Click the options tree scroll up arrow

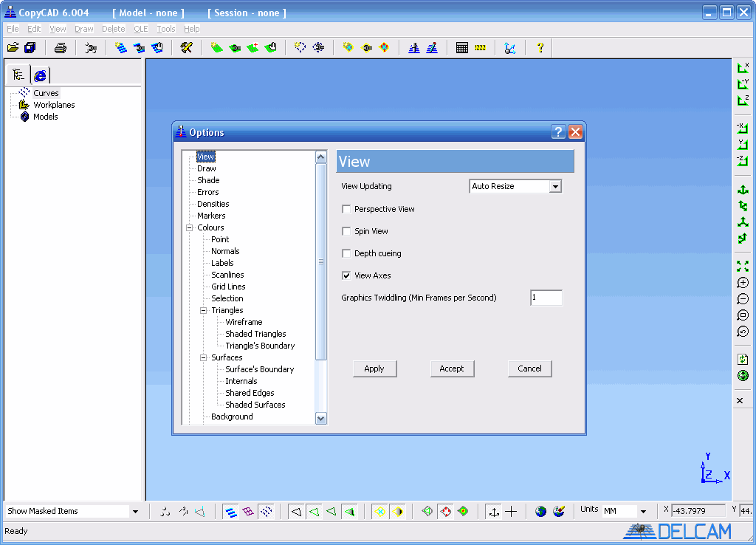point(321,157)
